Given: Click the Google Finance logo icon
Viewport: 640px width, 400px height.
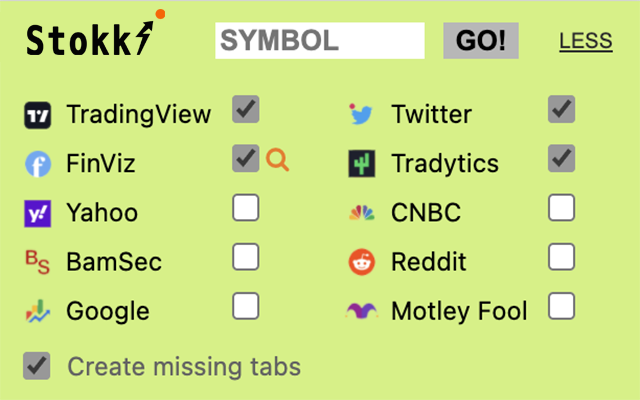Looking at the screenshot, I should [37, 312].
